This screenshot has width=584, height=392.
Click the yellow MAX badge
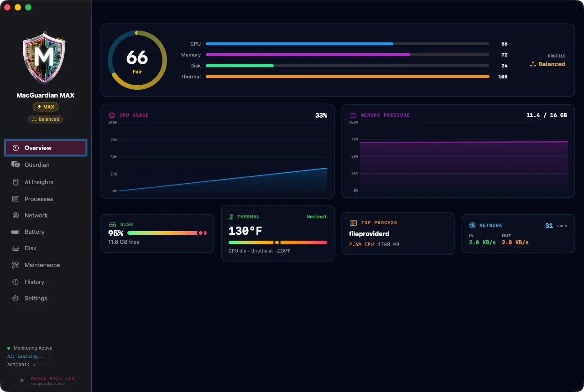pyautogui.click(x=46, y=107)
